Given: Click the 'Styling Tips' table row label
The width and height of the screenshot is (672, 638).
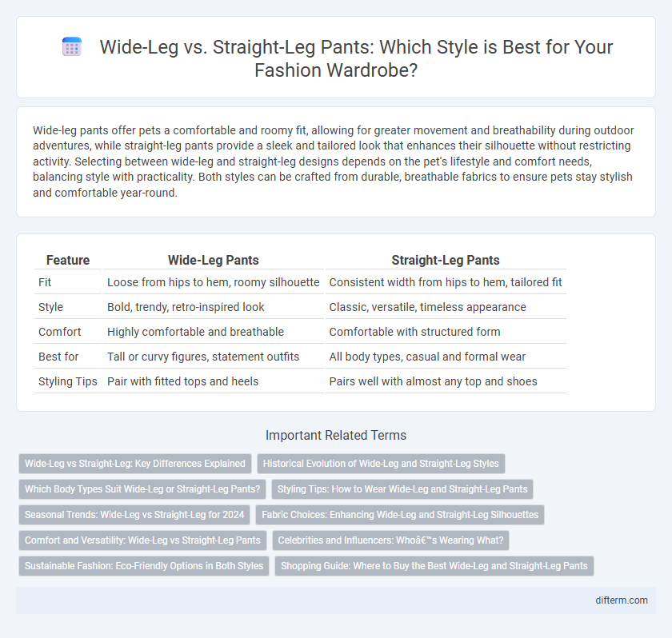Looking at the screenshot, I should pyautogui.click(x=68, y=381).
